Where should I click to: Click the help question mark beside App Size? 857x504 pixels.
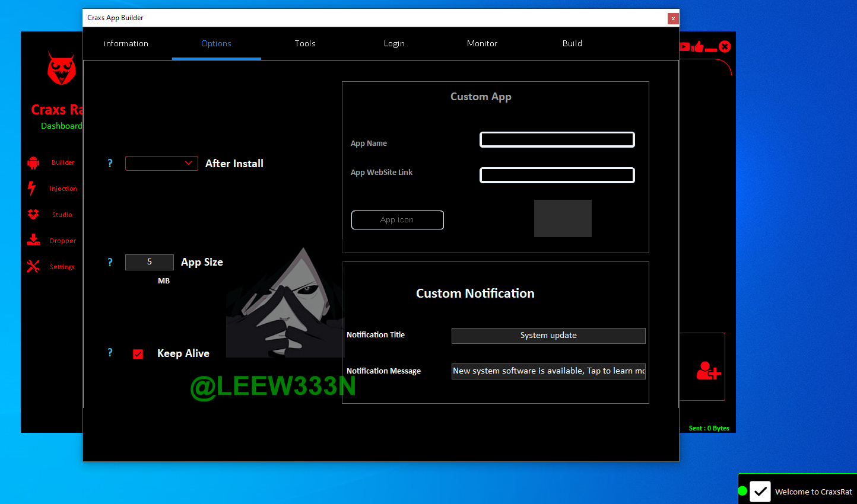tap(110, 262)
